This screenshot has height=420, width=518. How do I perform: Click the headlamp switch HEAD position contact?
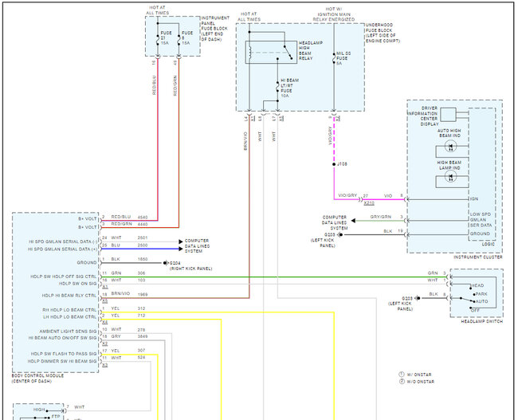470,289
